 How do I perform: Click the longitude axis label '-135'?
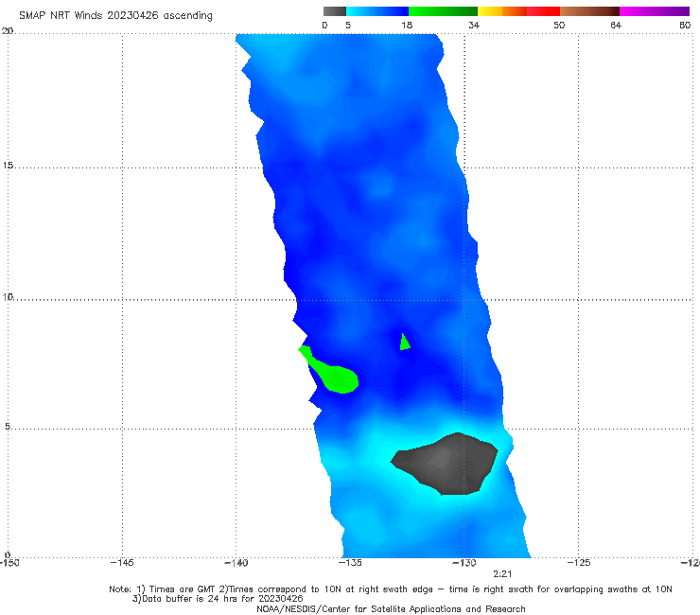[350, 562]
